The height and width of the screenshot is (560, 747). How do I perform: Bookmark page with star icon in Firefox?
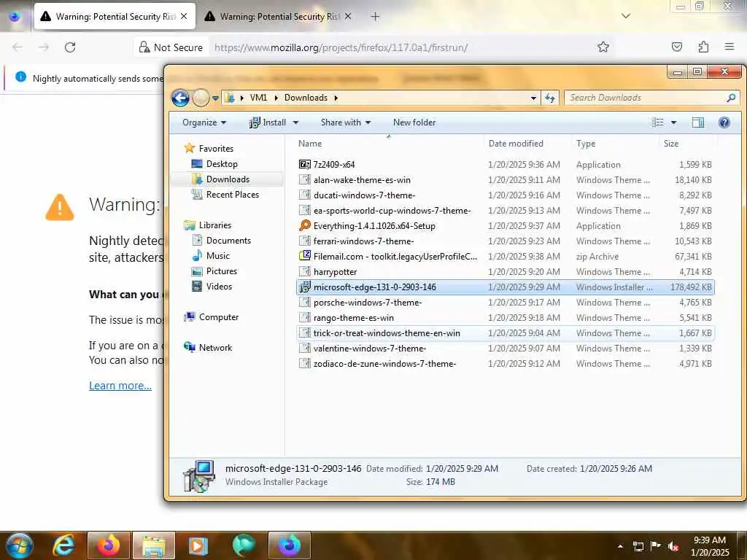click(603, 47)
